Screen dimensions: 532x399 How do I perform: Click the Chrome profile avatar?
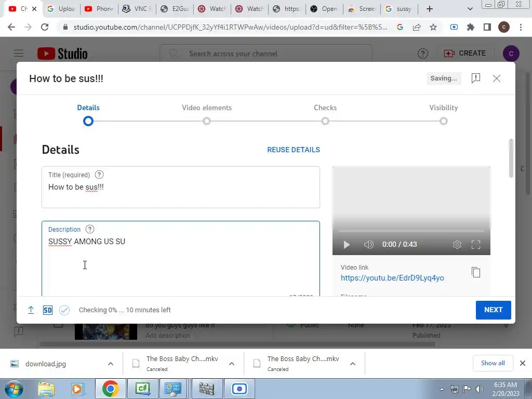coord(504,27)
